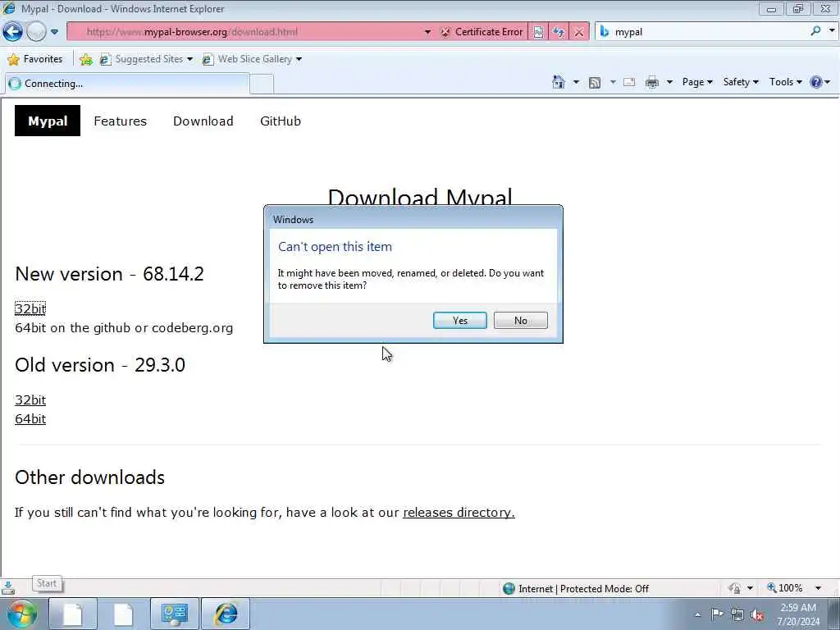Click the Compatibility View icon
840x630 pixels.
click(538, 32)
